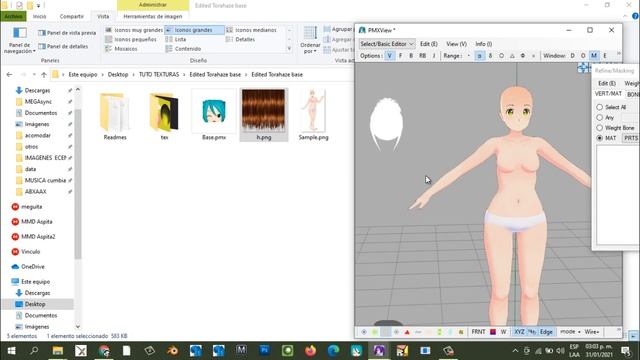Toggle the M masking window button
This screenshot has width=640, height=360.
coord(594,56)
